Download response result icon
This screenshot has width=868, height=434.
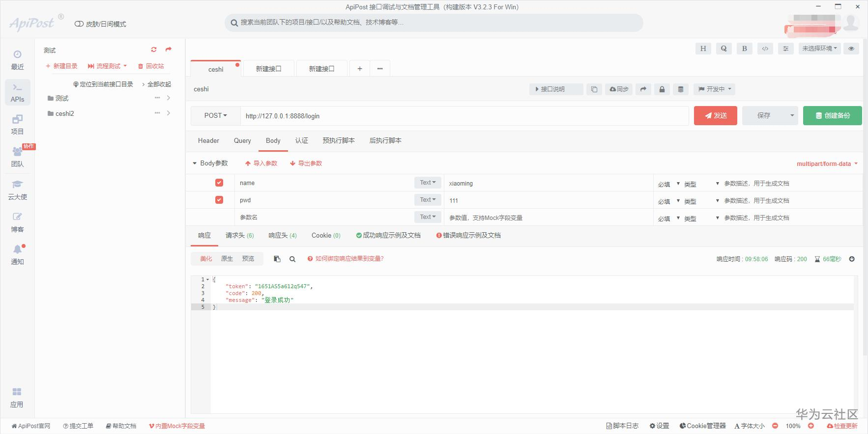pyautogui.click(x=852, y=259)
